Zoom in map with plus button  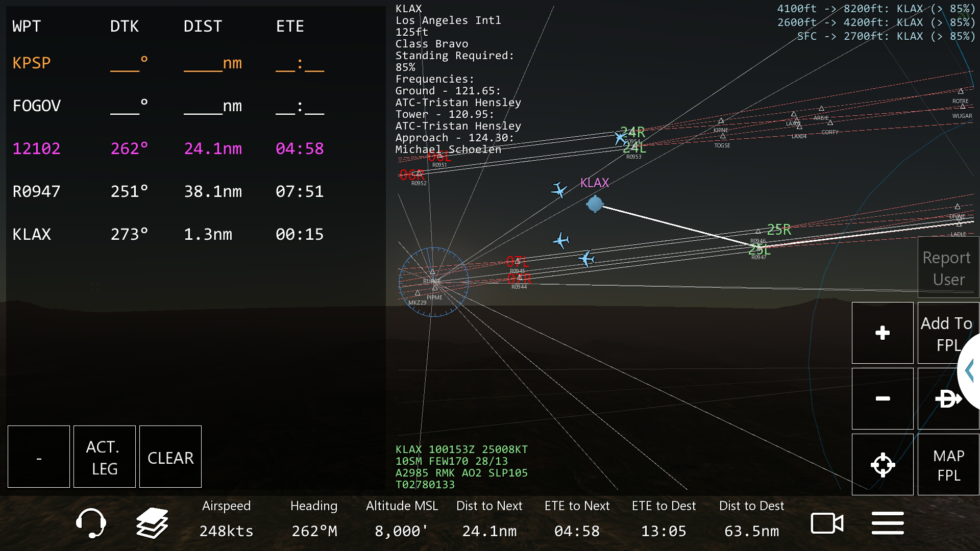coord(883,333)
